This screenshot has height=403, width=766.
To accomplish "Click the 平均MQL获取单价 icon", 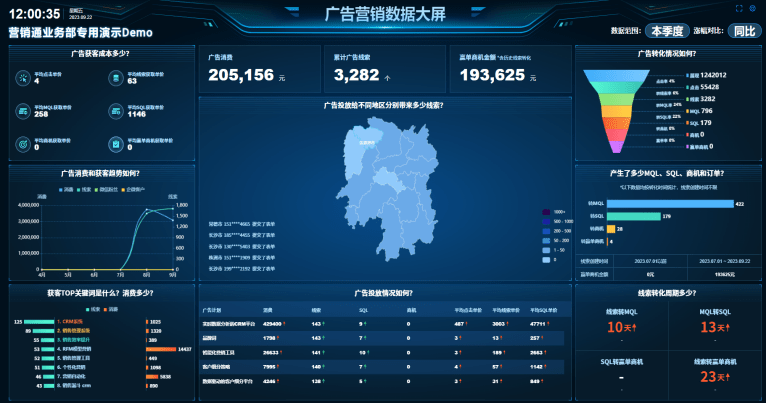I will [x=22, y=111].
